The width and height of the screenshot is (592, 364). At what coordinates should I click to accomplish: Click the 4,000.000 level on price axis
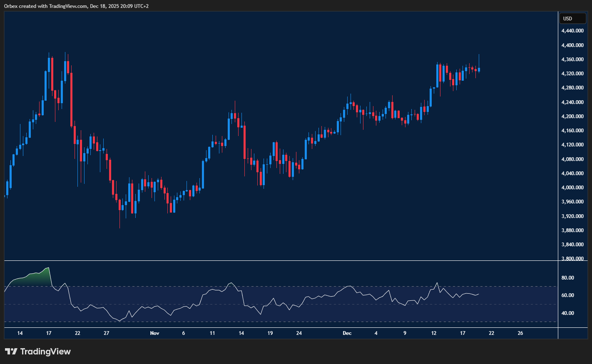point(572,188)
